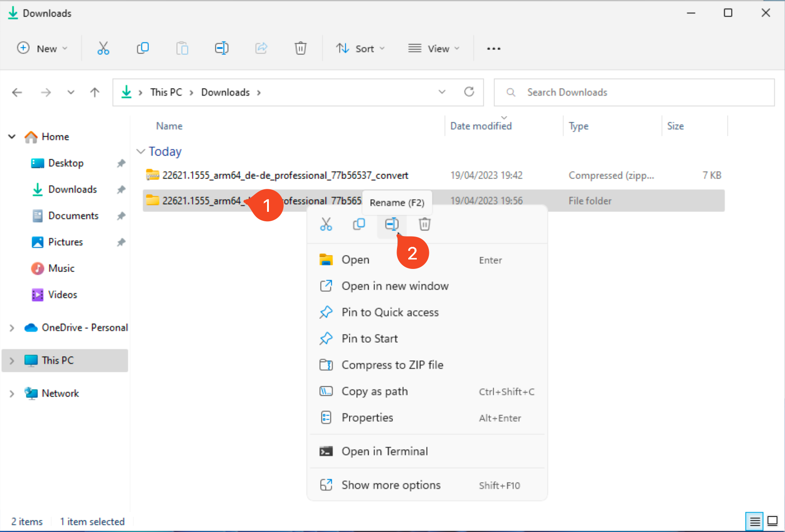Click the Copy icon in the top toolbar
Screen dimensions: 785x532
[x=143, y=48]
